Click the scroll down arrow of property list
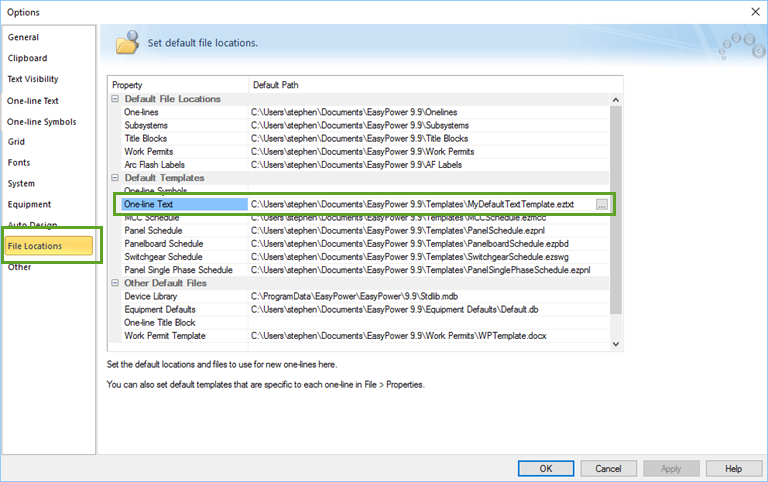Viewport: 768px width, 482px height. pyautogui.click(x=616, y=344)
